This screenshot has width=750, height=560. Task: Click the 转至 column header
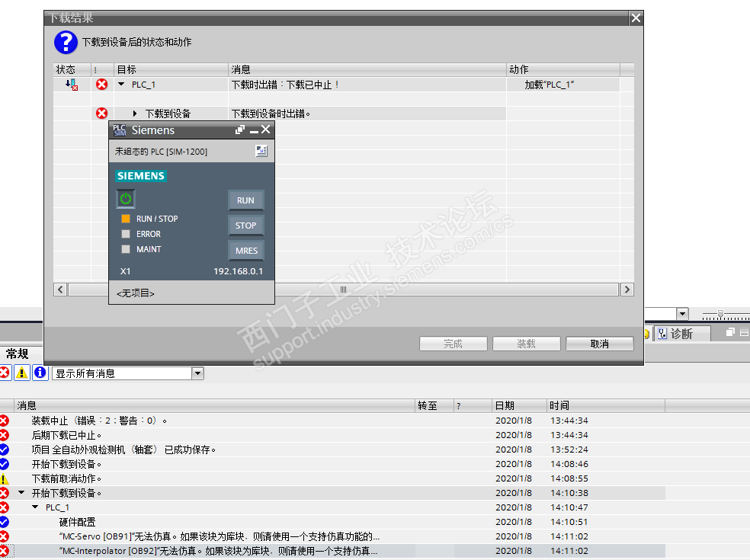tap(434, 406)
